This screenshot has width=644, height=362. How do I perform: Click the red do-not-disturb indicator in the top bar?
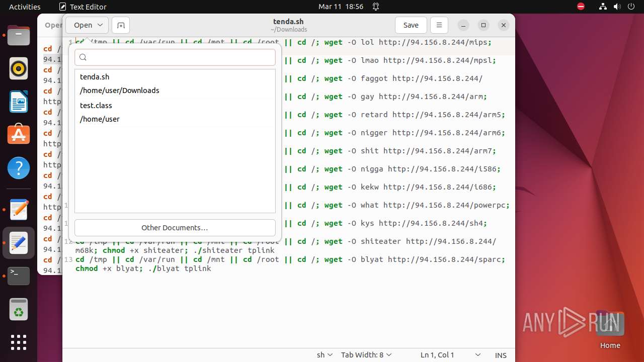[x=581, y=7]
